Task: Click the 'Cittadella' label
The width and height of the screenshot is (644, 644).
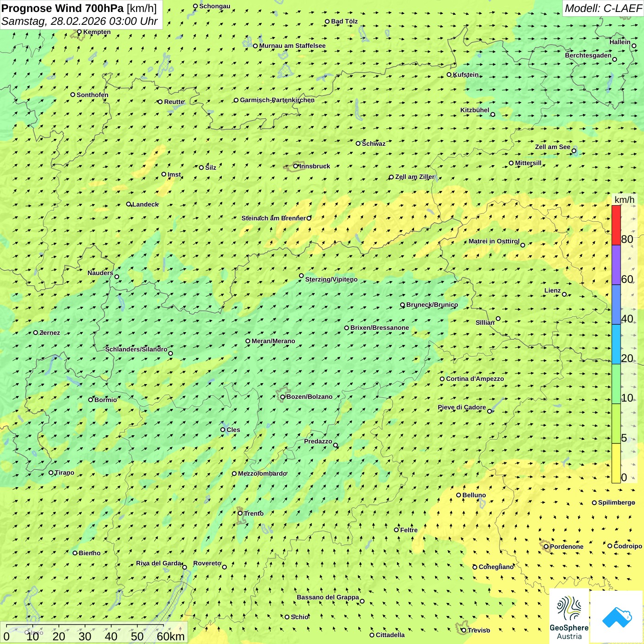Action: 390,635
